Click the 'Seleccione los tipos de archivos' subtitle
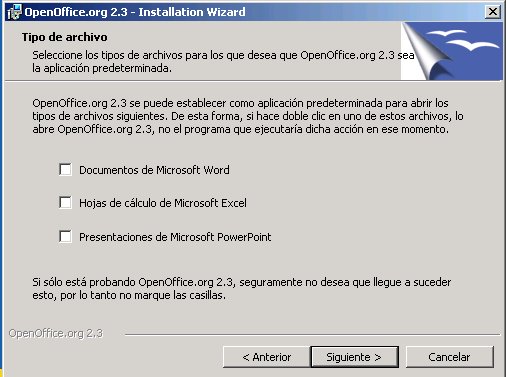 pyautogui.click(x=223, y=62)
